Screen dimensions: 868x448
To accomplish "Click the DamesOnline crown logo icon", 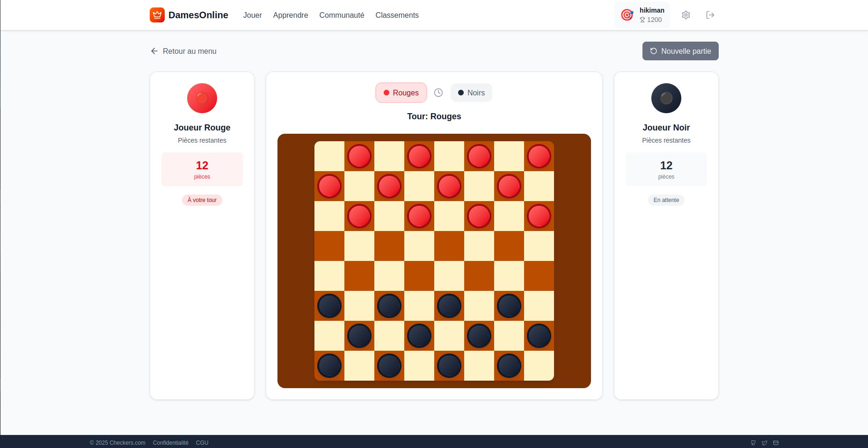I will click(156, 14).
